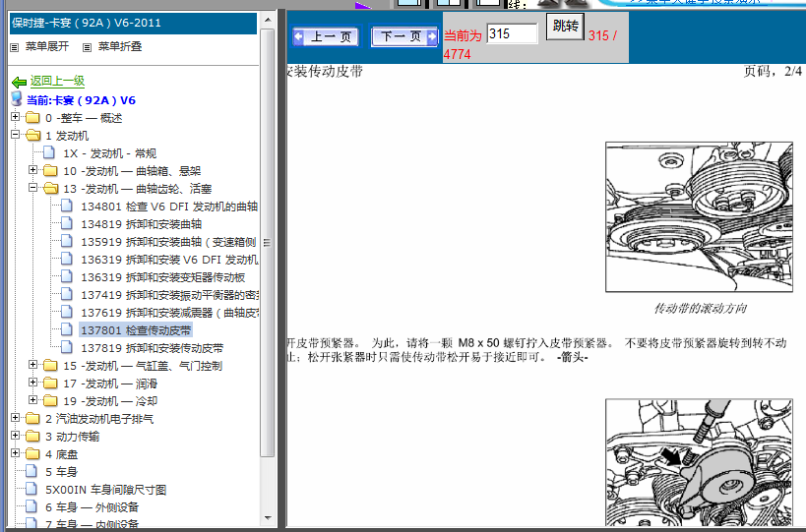This screenshot has height=532, width=806.
Task: Click the computer icon beside 当前:卡宴
Action: tap(17, 99)
